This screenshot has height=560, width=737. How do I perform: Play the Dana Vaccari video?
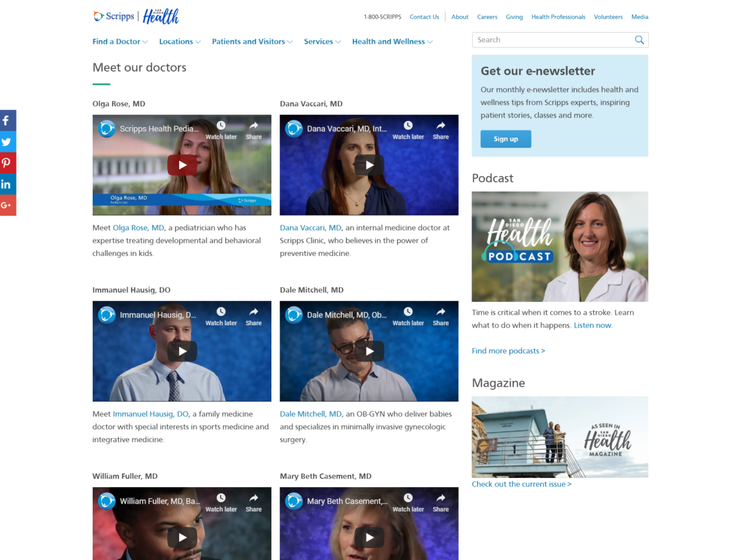369,165
